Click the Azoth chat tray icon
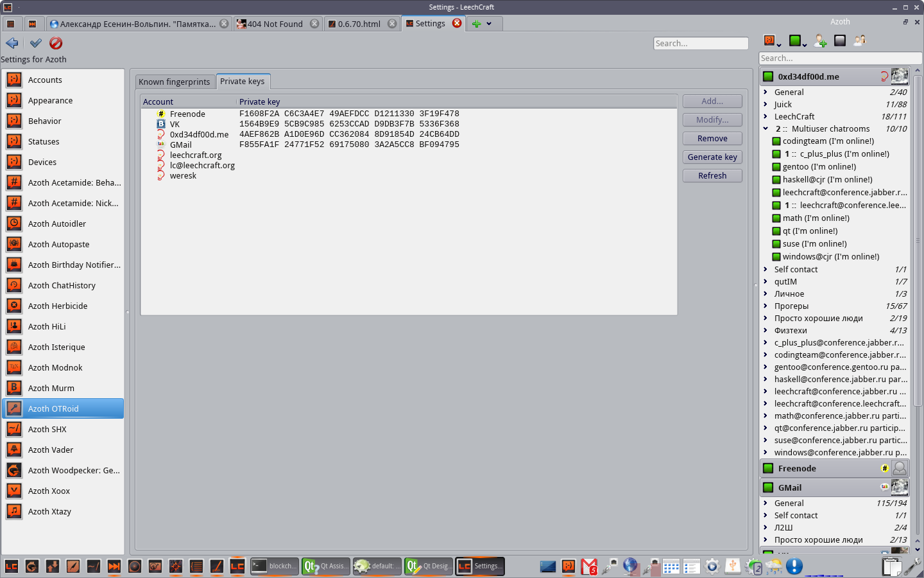Screen dimensions: 924x578 pyautogui.click(x=569, y=566)
